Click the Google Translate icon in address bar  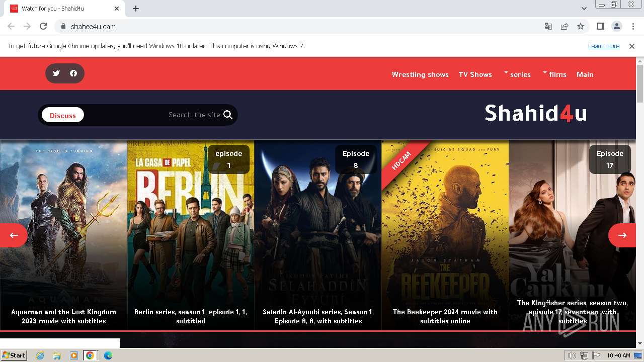(548, 26)
